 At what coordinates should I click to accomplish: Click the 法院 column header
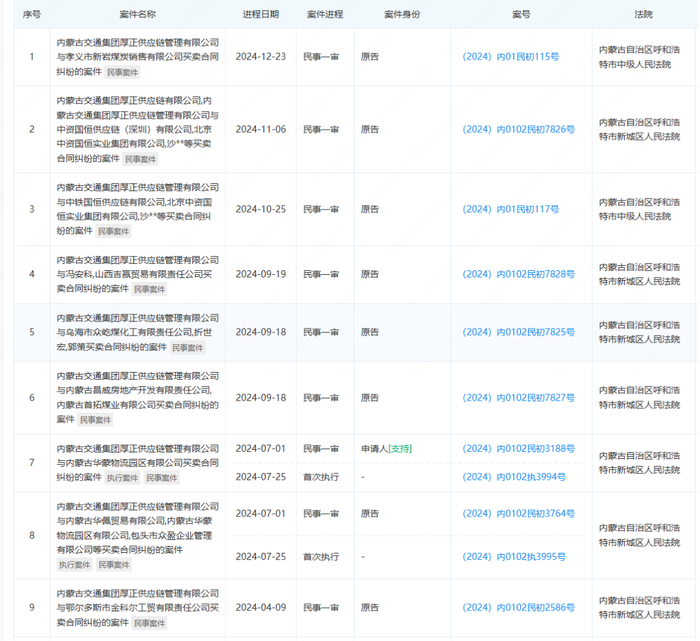643,14
